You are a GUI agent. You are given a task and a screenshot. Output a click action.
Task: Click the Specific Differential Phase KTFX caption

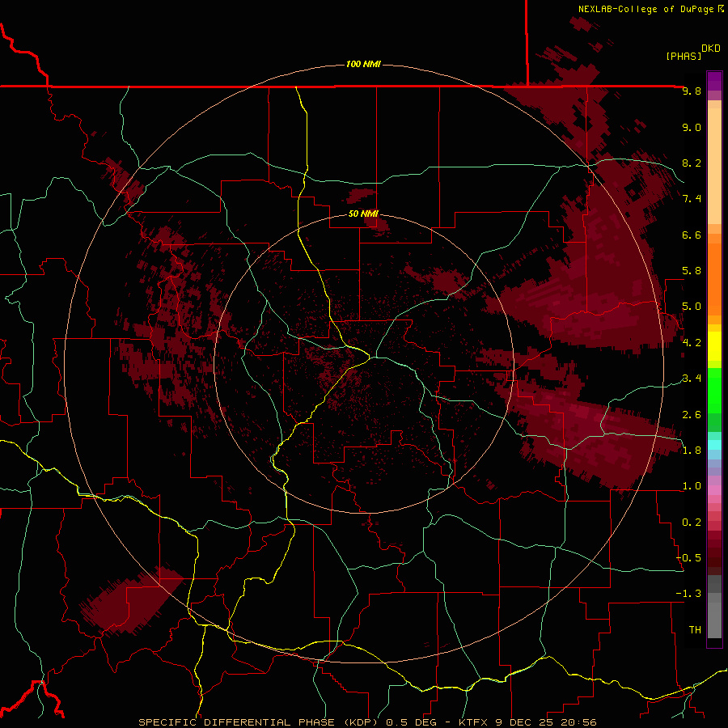[368, 722]
